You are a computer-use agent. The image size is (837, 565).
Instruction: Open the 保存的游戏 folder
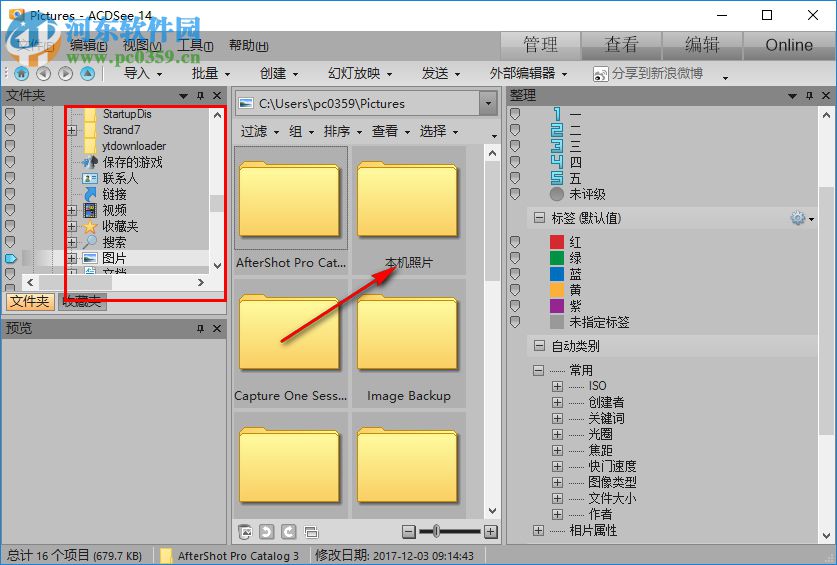click(x=132, y=162)
